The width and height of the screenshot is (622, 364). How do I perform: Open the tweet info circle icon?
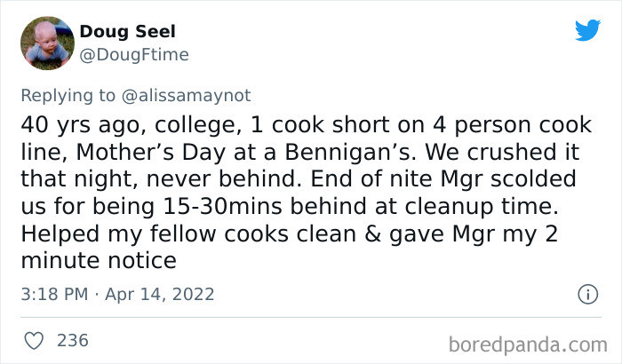coord(587,294)
